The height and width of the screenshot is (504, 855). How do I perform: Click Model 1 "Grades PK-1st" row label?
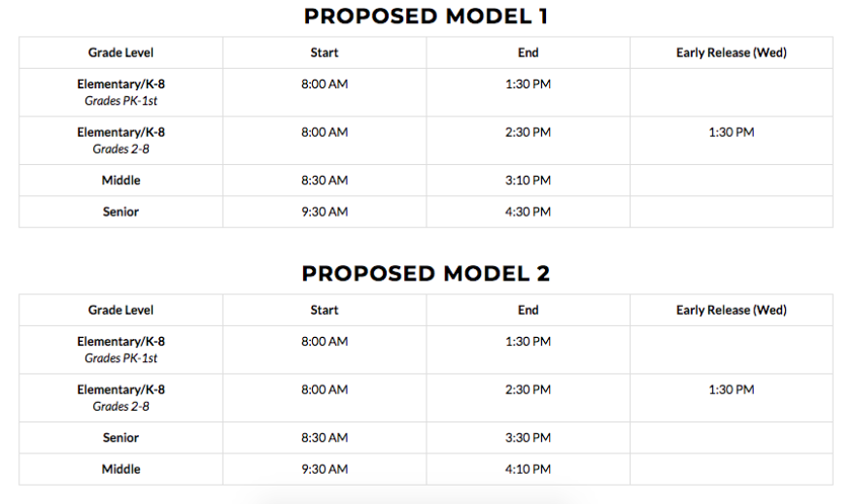tap(120, 101)
